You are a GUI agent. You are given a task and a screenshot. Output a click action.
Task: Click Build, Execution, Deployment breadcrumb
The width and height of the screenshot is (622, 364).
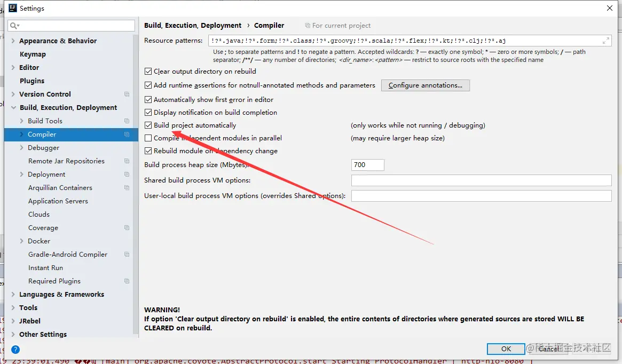point(192,26)
